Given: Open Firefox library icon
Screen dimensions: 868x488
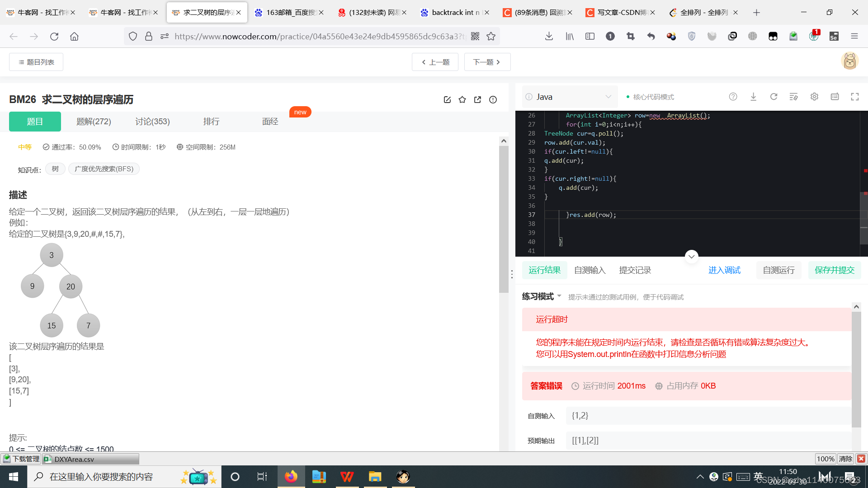Looking at the screenshot, I should tap(570, 36).
